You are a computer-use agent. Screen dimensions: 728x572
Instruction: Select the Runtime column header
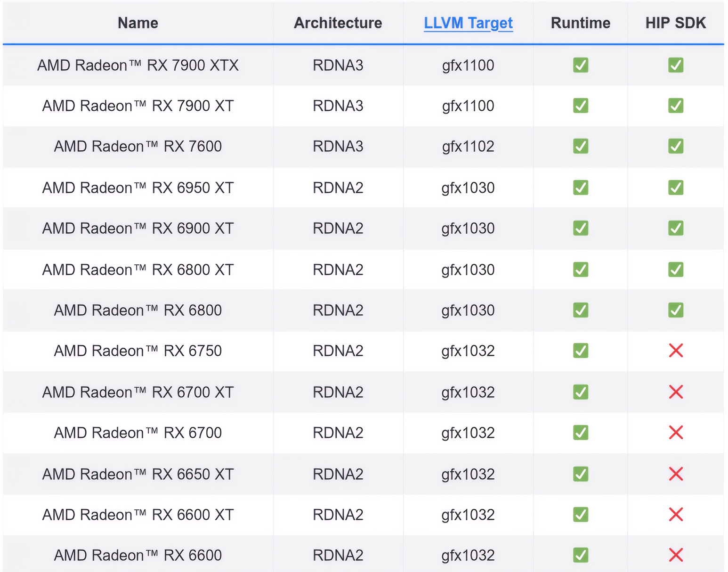pyautogui.click(x=581, y=23)
